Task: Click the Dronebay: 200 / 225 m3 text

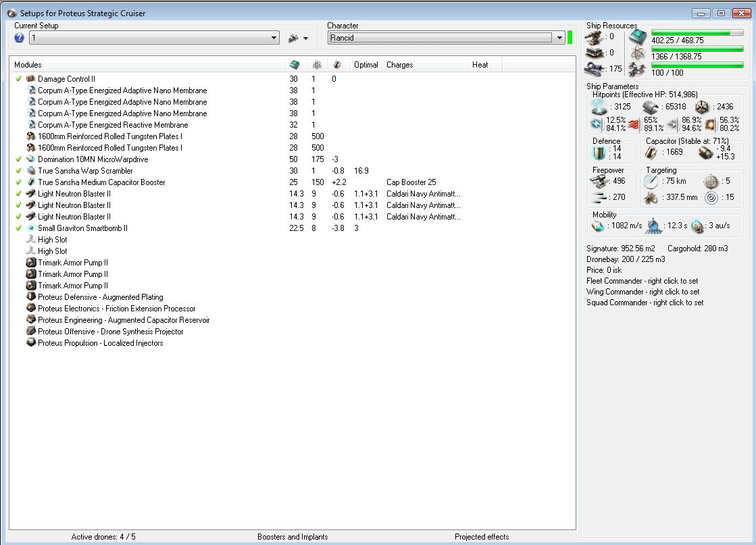Action: (x=626, y=259)
